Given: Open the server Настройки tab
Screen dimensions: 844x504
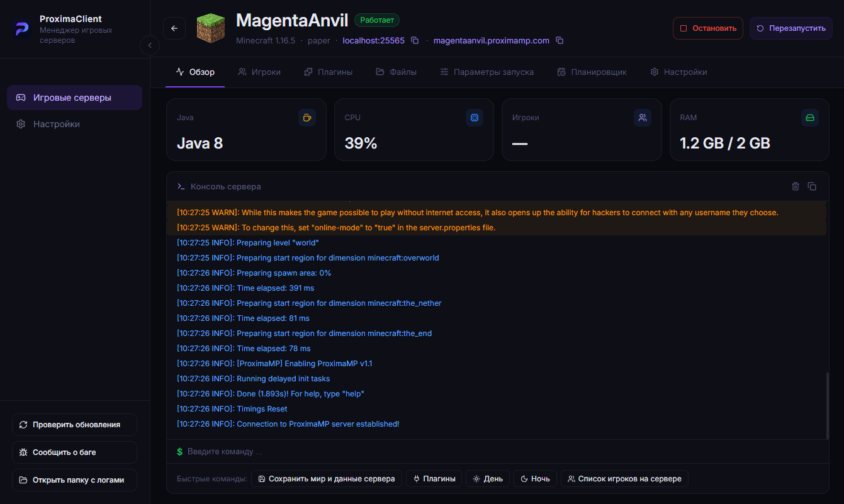Looking at the screenshot, I should [678, 72].
